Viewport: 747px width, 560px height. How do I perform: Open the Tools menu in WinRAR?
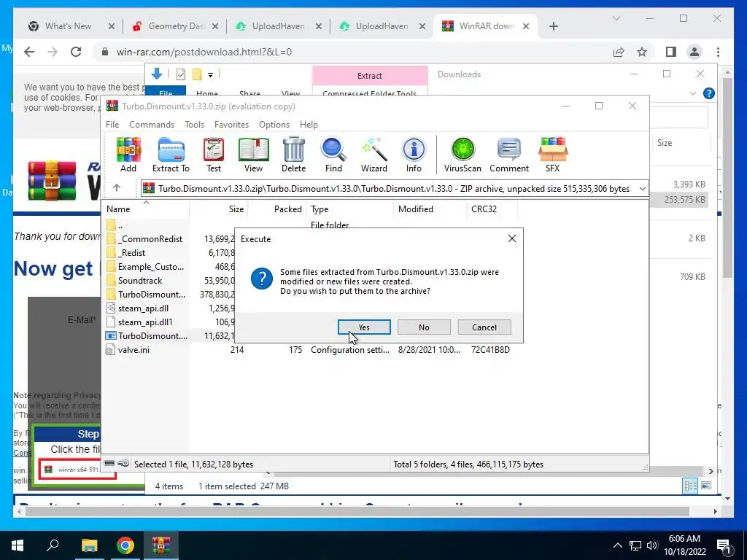coord(194,124)
